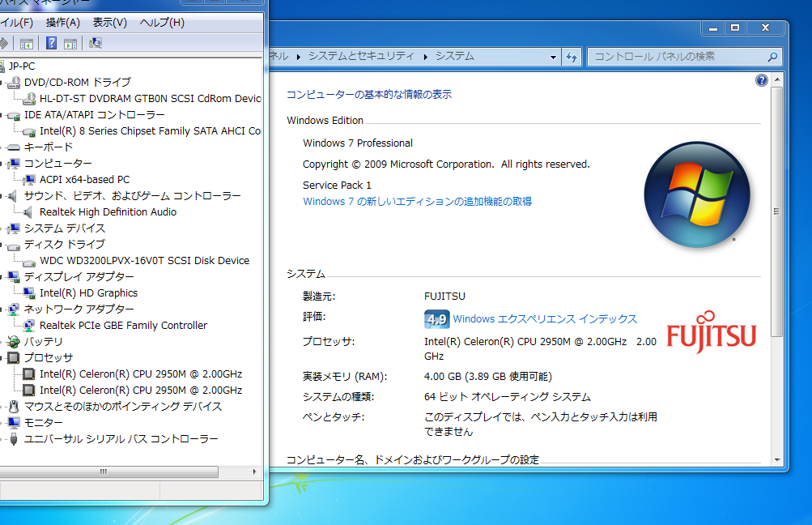Click the show/hide action pane toolbar icon
Viewport: 812px width, 525px height.
click(x=70, y=44)
